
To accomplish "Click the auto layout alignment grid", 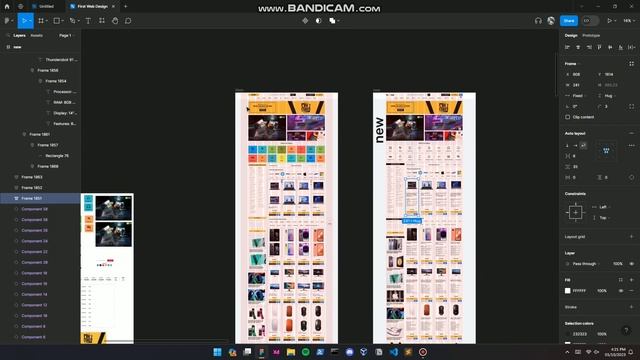I will point(606,151).
